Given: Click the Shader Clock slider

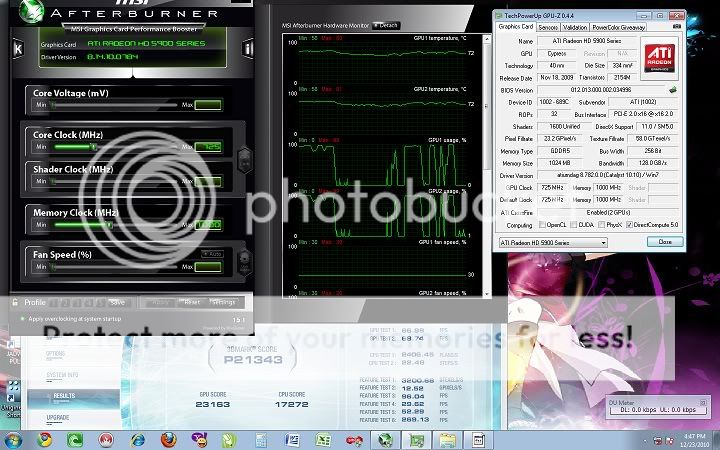Looking at the screenshot, I should tap(115, 181).
